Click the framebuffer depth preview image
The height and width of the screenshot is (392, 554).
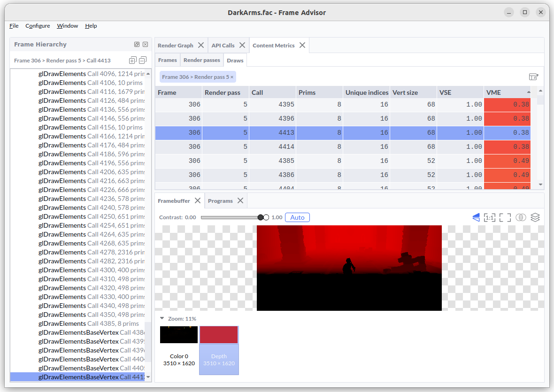coord(349,268)
